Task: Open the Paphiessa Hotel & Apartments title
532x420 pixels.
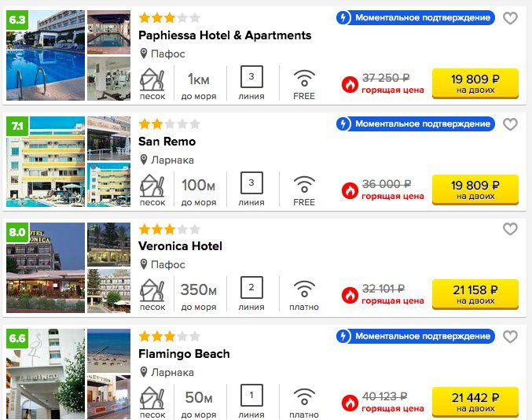Action: click(x=225, y=35)
